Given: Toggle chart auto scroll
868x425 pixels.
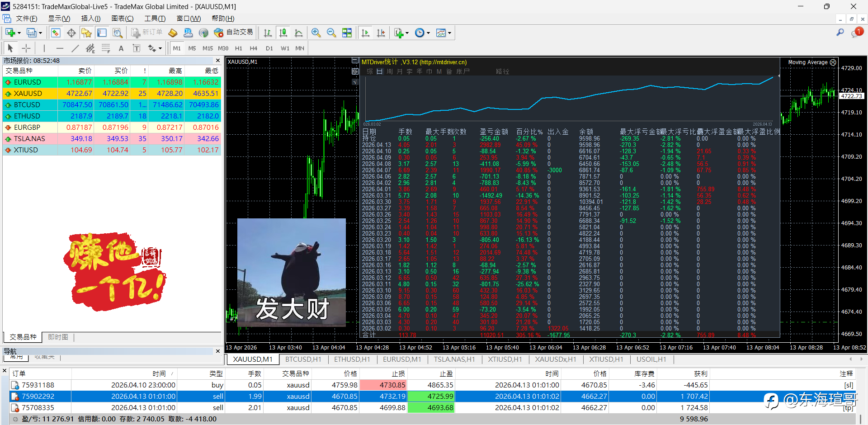Looking at the screenshot, I should coord(365,33).
